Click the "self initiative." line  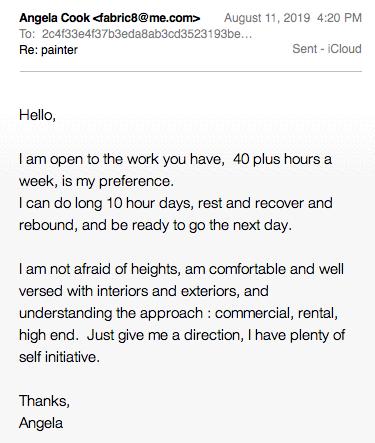click(59, 357)
